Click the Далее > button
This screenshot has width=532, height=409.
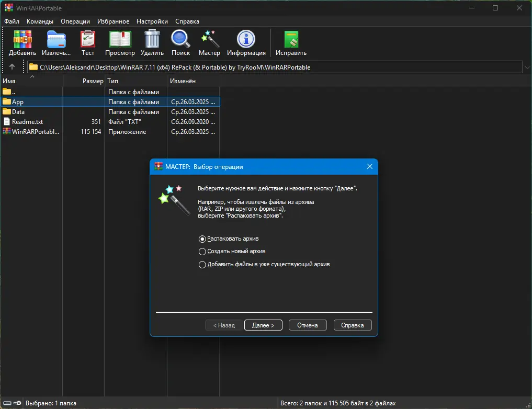click(x=263, y=325)
